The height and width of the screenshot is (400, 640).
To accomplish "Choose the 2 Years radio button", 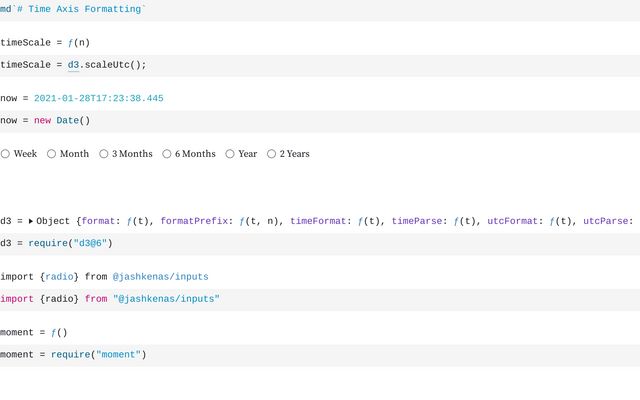I will point(272,154).
